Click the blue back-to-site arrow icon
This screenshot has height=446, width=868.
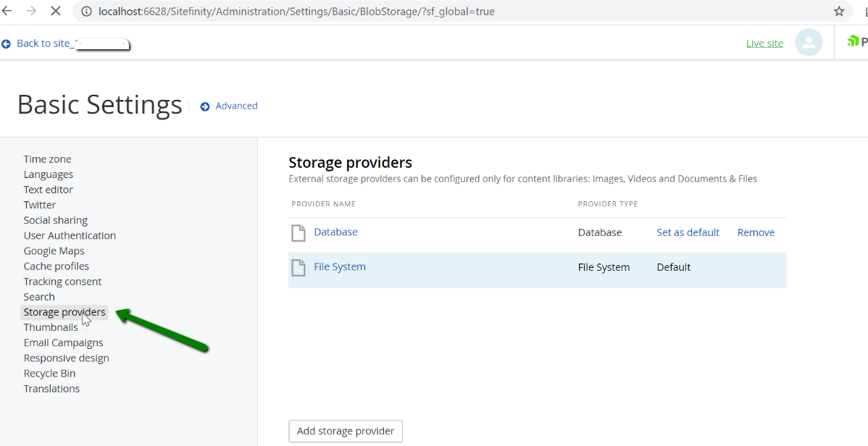coord(7,43)
